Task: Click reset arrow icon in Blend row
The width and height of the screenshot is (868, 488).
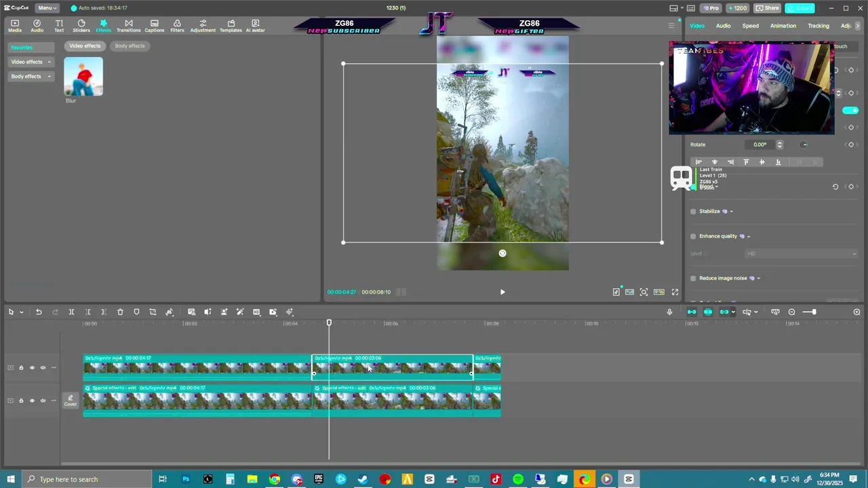Action: [x=835, y=186]
